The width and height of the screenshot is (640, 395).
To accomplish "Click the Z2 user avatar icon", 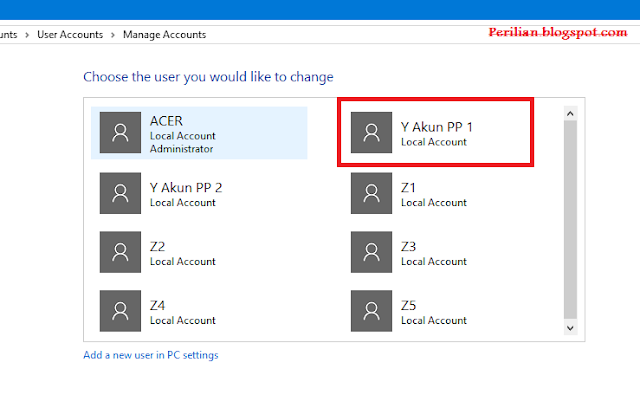I will (120, 252).
